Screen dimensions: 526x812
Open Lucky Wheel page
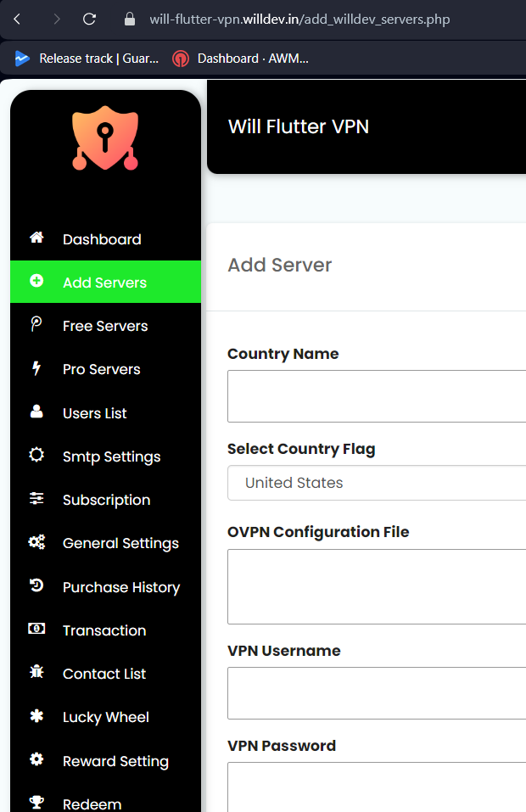105,717
